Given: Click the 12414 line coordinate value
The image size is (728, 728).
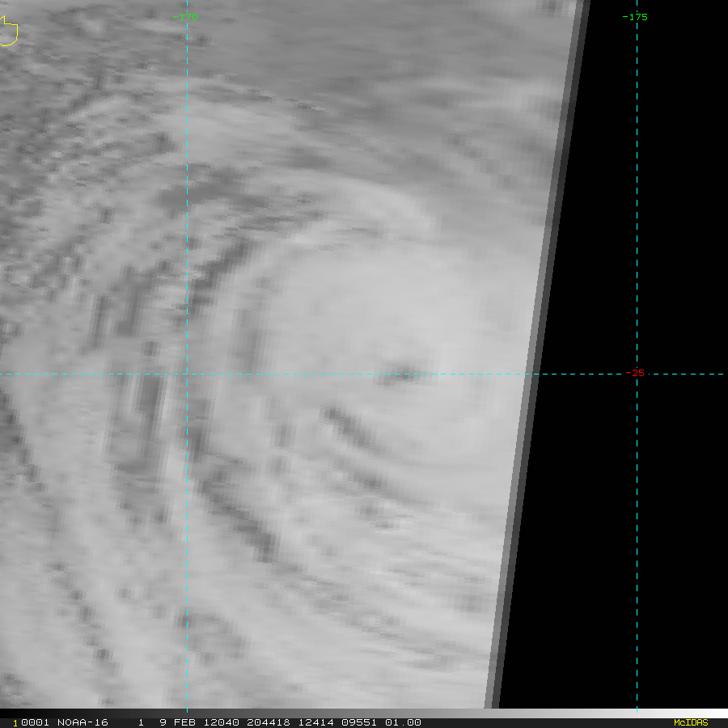Looking at the screenshot, I should (x=315, y=722).
